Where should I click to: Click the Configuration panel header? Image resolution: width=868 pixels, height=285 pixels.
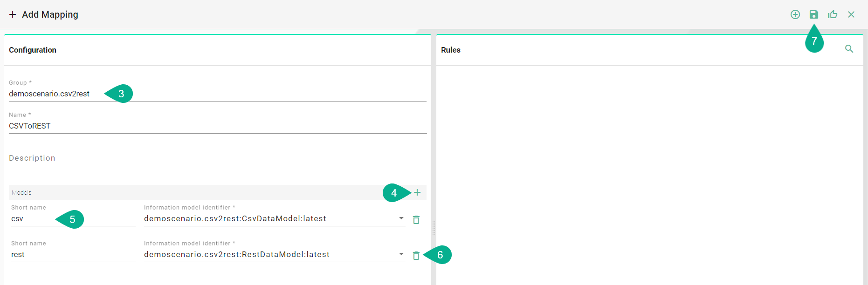pos(33,50)
